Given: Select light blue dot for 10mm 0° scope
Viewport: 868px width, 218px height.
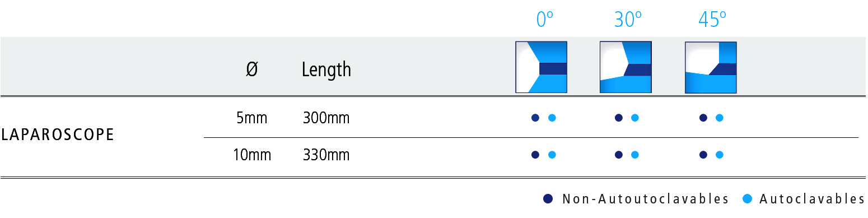Looking at the screenshot, I should click(552, 155).
